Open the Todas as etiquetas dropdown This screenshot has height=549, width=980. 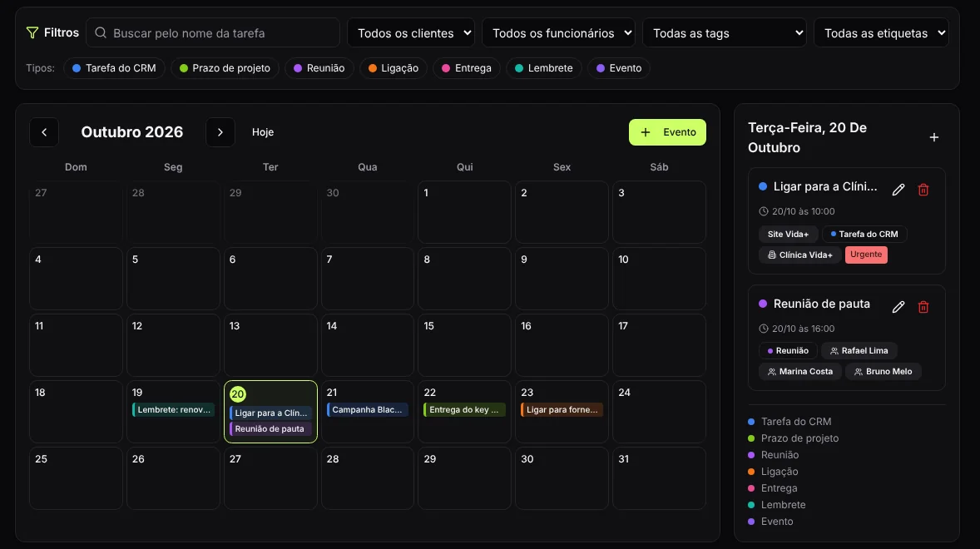pos(881,32)
